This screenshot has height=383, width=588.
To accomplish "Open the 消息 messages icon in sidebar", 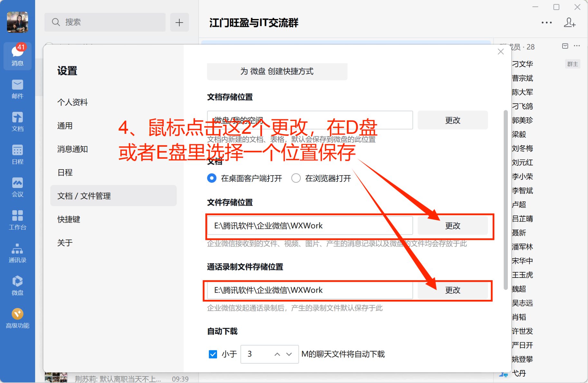I will [x=17, y=56].
